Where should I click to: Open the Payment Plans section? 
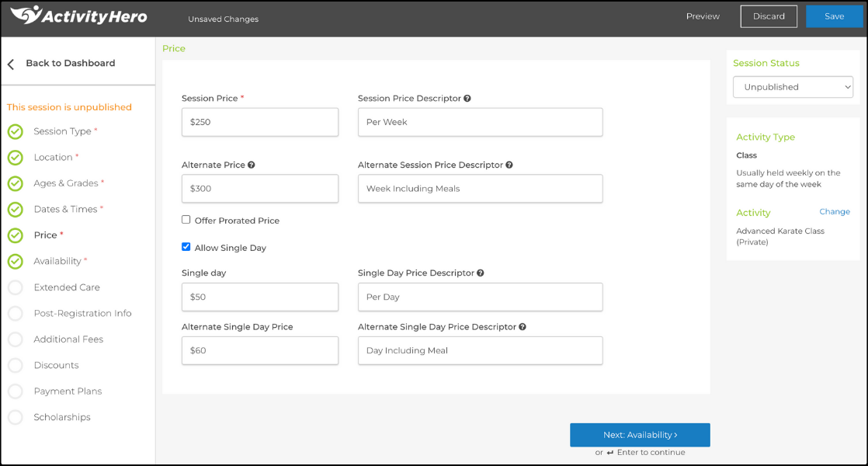[x=68, y=391]
